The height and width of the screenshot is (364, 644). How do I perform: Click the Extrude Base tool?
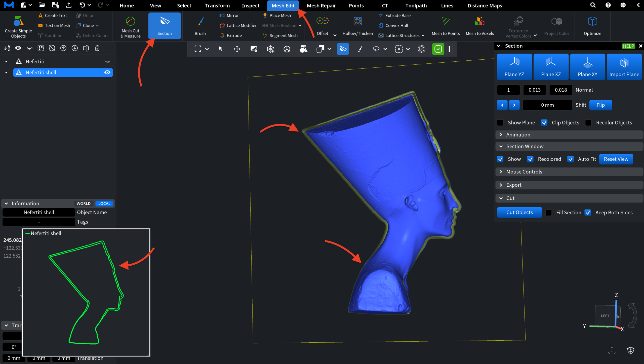[394, 15]
